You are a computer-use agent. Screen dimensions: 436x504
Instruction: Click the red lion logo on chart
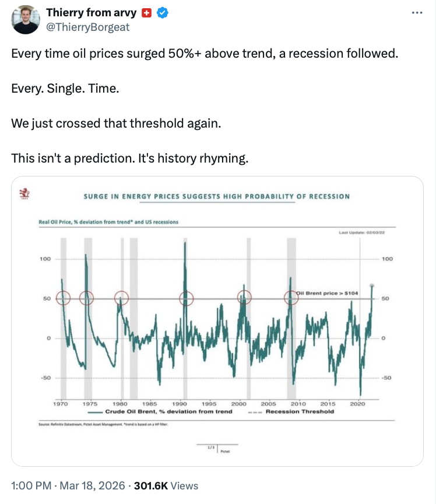(x=26, y=193)
